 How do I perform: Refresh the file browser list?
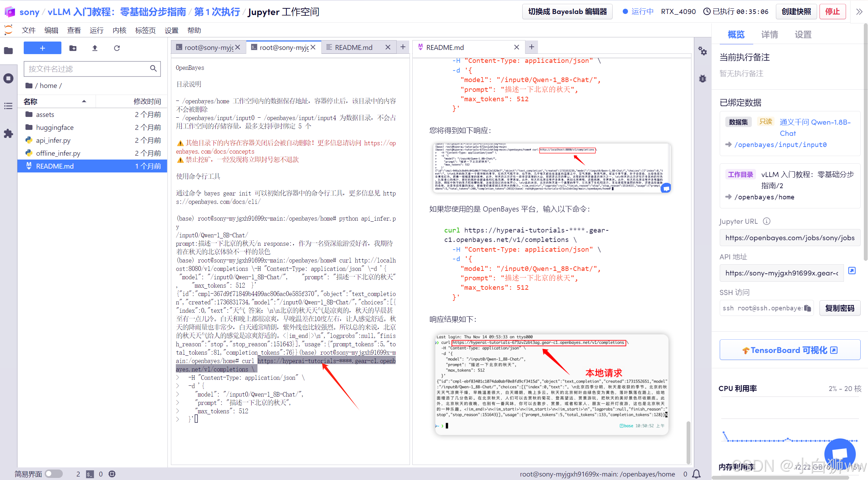click(x=117, y=48)
